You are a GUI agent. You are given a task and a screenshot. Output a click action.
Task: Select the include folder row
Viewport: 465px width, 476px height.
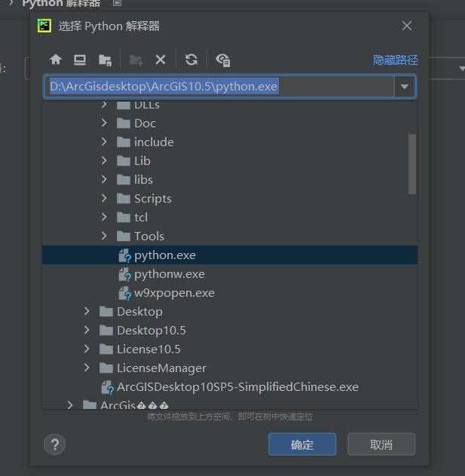(x=230, y=142)
